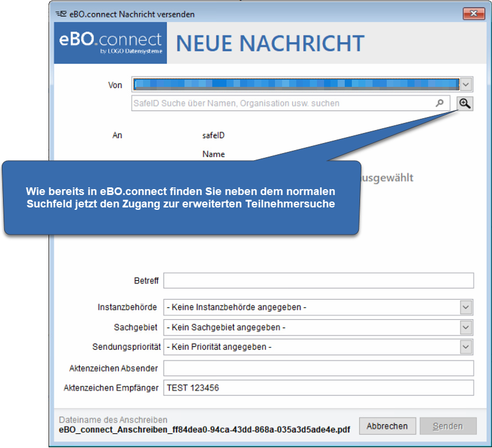Open the extended participant search magnifier button
The image size is (492, 448).
click(465, 103)
